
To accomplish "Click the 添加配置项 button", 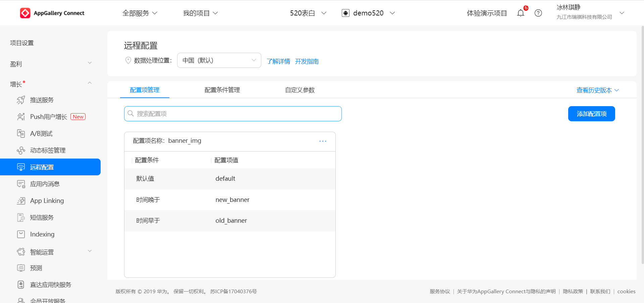I will (591, 114).
